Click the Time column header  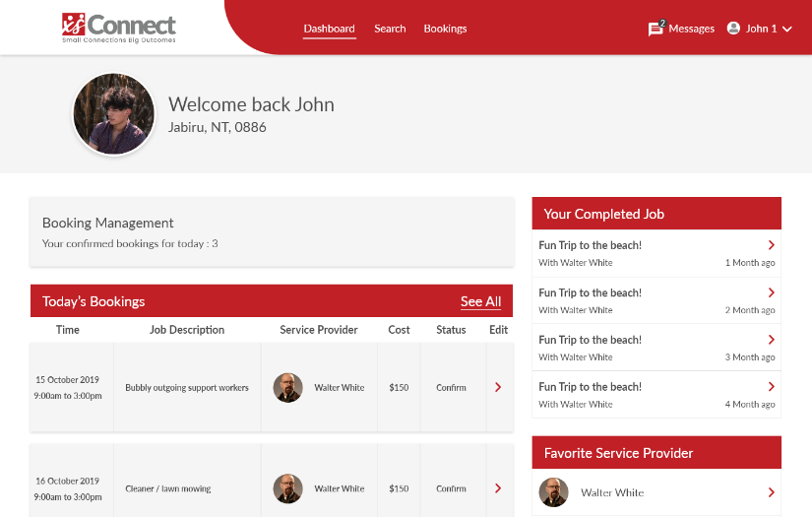pyautogui.click(x=68, y=330)
